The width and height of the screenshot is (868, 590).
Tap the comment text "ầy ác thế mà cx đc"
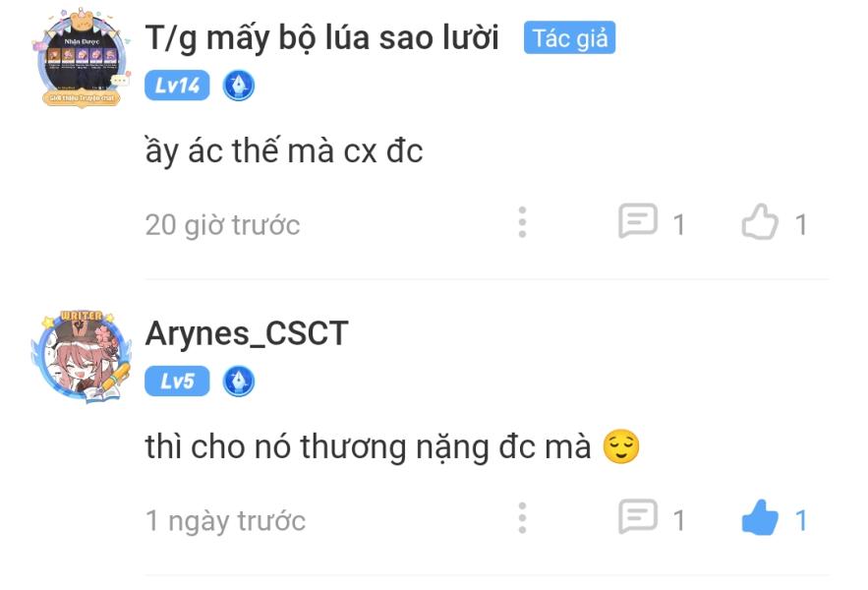[x=284, y=150]
